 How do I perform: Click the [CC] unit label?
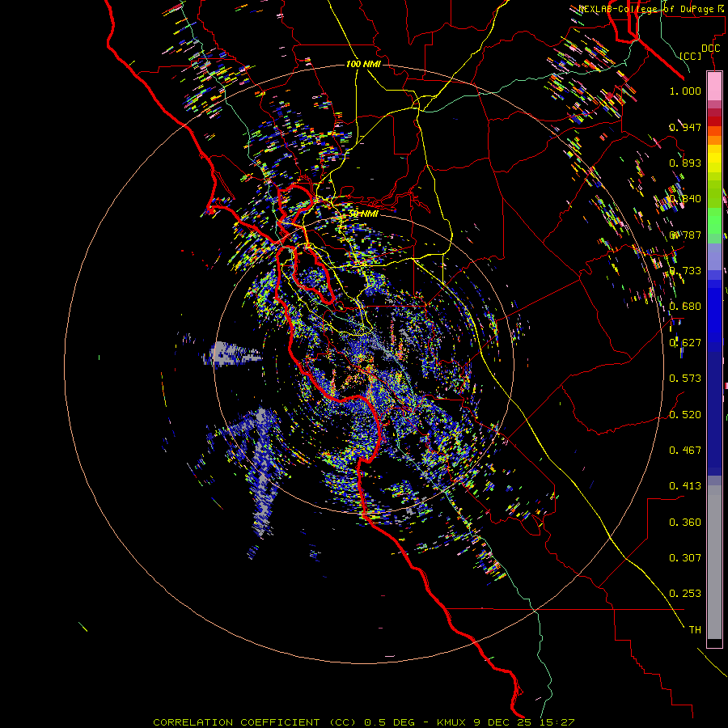tap(691, 56)
